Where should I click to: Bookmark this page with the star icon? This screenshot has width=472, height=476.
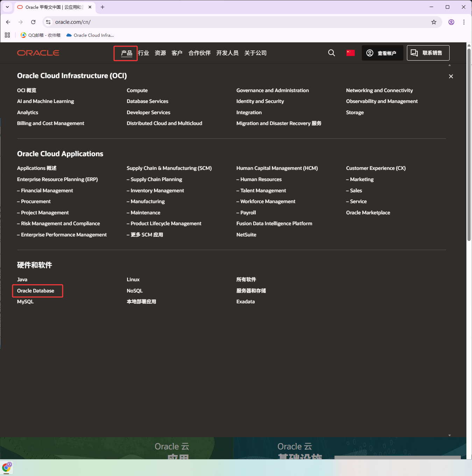pos(434,22)
